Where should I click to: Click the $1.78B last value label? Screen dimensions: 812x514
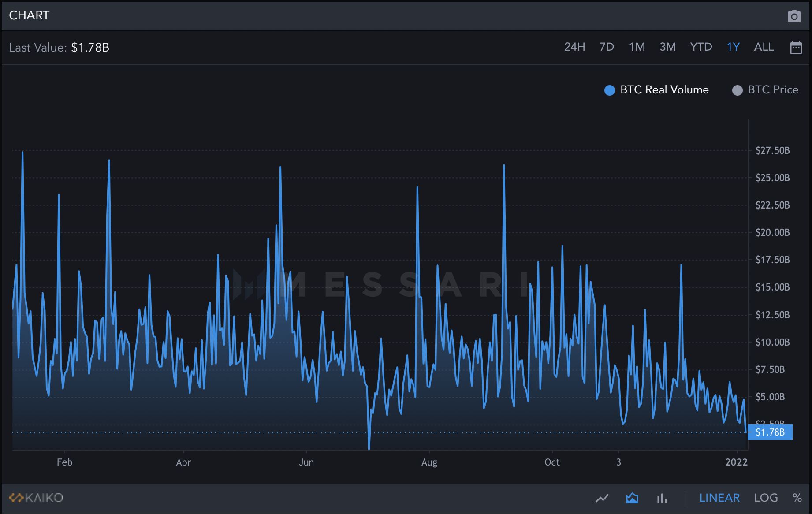pos(770,432)
